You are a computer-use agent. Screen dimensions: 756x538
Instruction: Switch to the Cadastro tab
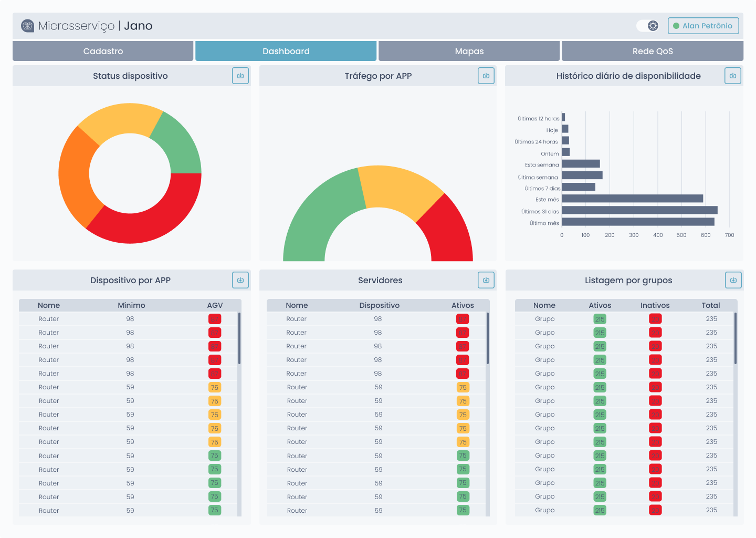103,51
